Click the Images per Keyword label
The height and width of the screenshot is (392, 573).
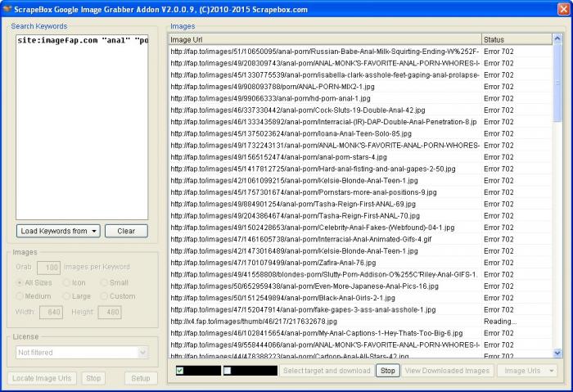coord(97,267)
